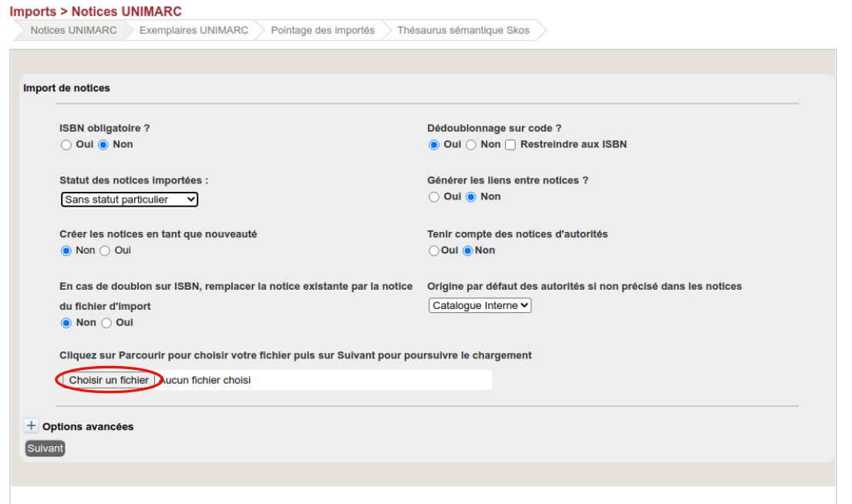Select Oui for Générer les liens entre notices

434,197
